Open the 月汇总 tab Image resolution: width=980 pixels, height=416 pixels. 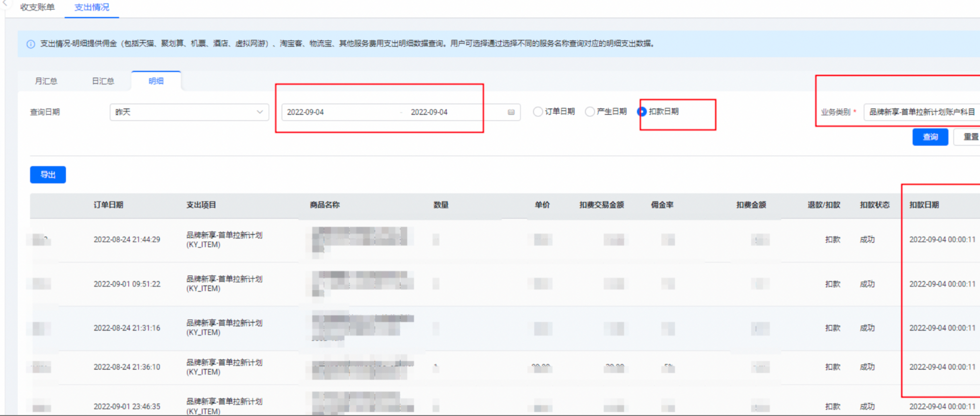point(46,81)
